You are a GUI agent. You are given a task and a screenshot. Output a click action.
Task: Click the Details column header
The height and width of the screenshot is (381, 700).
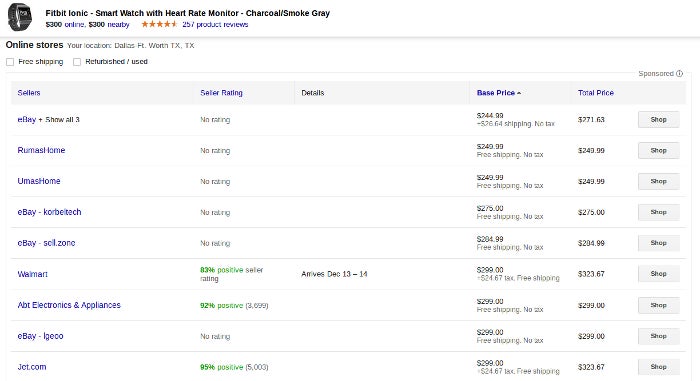click(x=312, y=93)
